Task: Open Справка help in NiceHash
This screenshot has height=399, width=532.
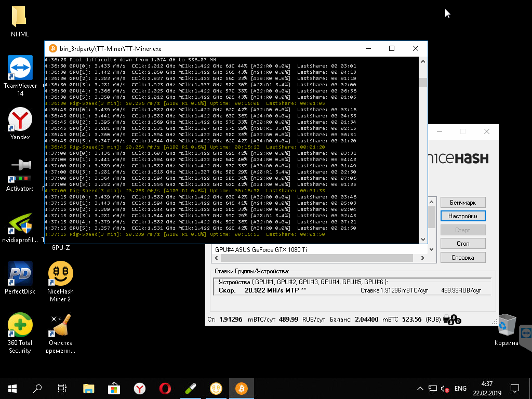Action: pos(463,258)
